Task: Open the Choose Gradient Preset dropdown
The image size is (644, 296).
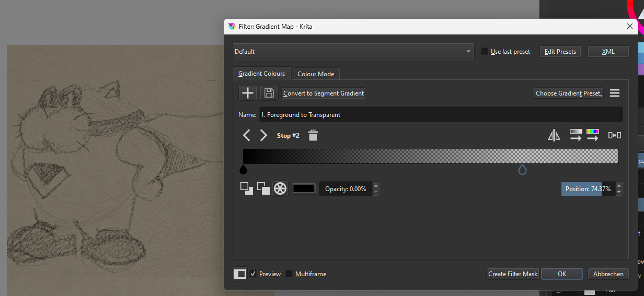Action: pyautogui.click(x=568, y=93)
